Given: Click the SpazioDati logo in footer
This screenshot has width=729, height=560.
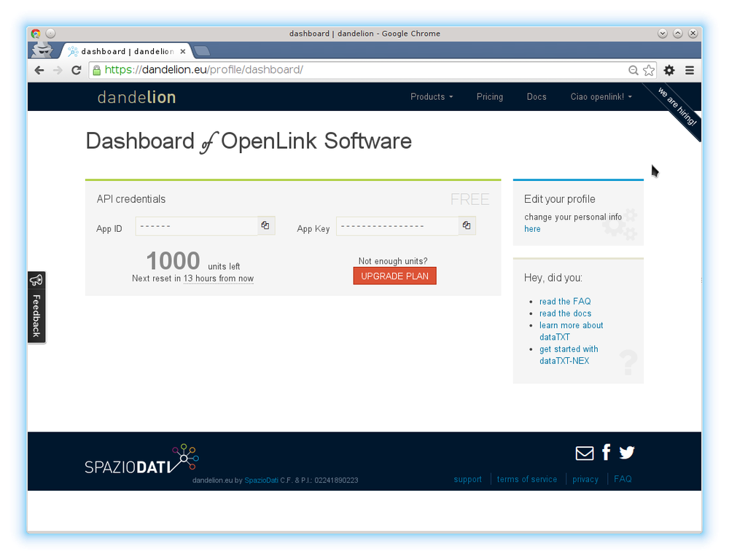Looking at the screenshot, I should (x=142, y=459).
